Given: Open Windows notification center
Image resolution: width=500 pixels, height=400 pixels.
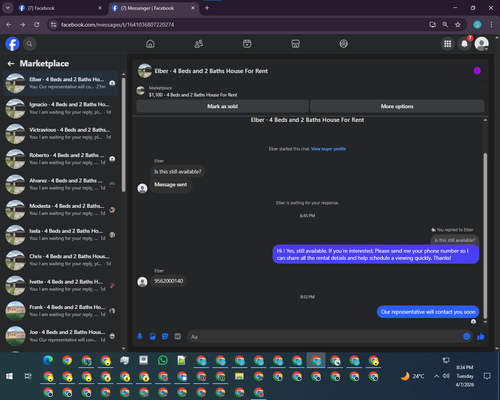Looking at the screenshot, I should [x=487, y=376].
